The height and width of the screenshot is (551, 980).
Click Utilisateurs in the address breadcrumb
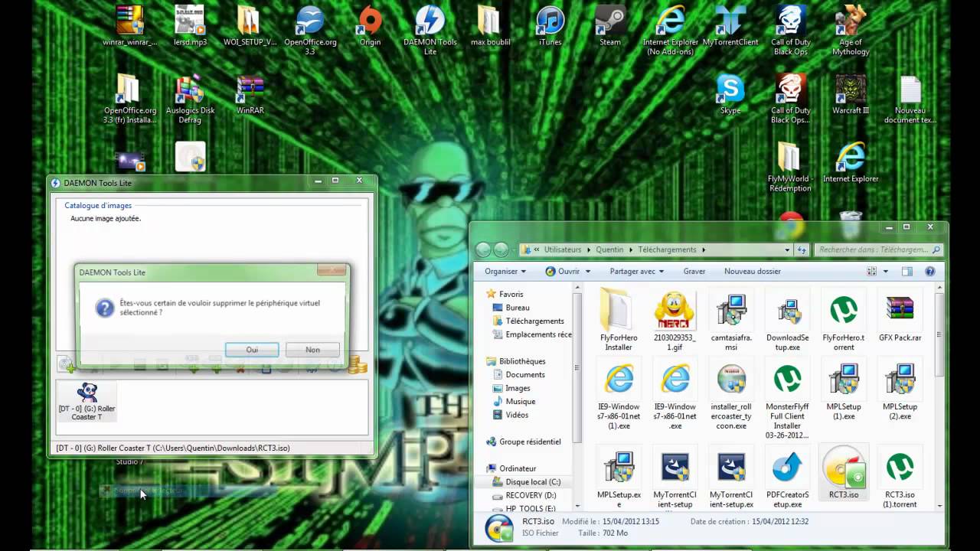(x=563, y=249)
